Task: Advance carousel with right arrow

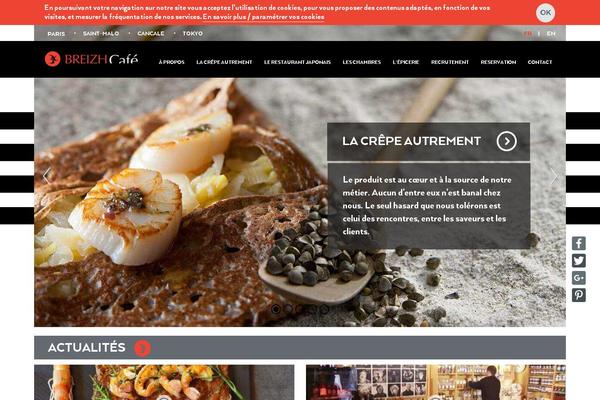Action: tap(554, 176)
